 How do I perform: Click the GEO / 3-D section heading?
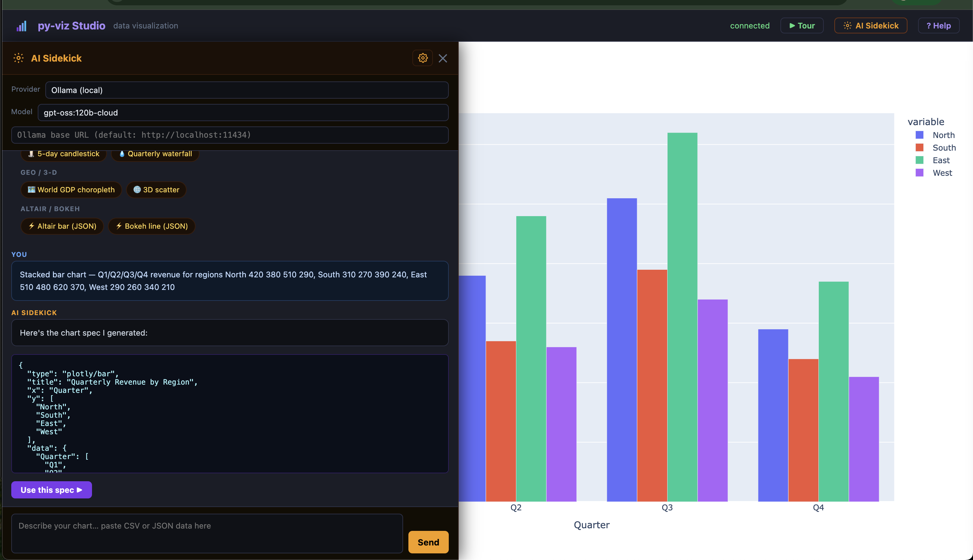(38, 172)
